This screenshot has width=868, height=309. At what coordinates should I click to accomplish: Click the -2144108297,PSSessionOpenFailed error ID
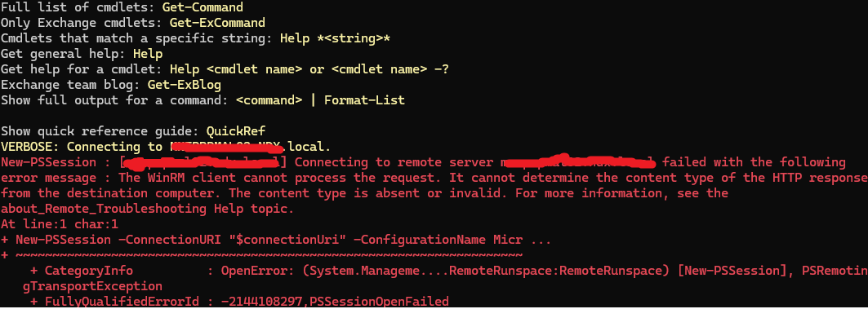click(x=334, y=302)
